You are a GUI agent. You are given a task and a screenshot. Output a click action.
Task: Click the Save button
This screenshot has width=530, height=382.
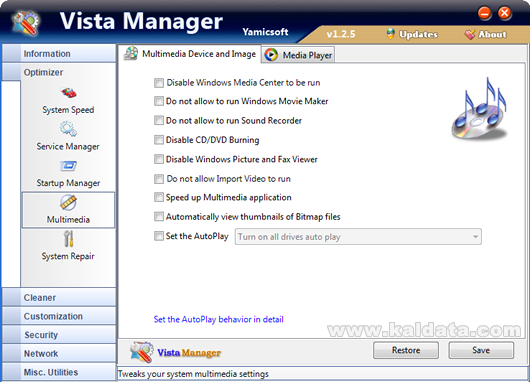click(481, 350)
